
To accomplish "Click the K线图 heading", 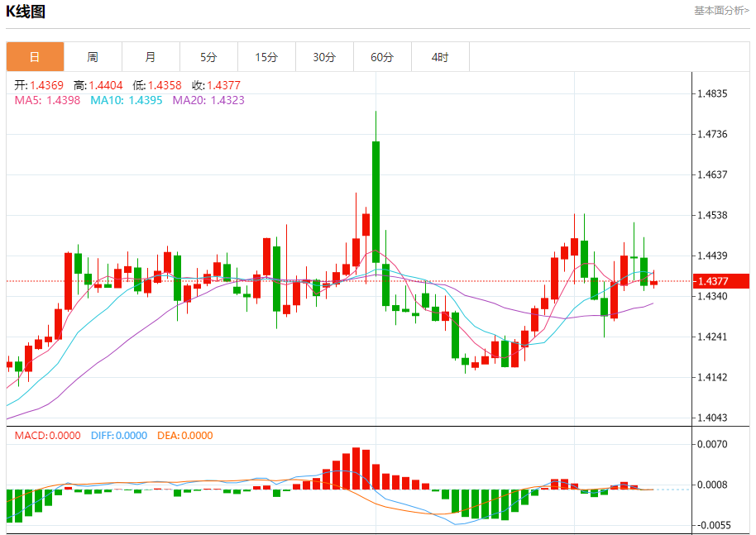I will [26, 11].
